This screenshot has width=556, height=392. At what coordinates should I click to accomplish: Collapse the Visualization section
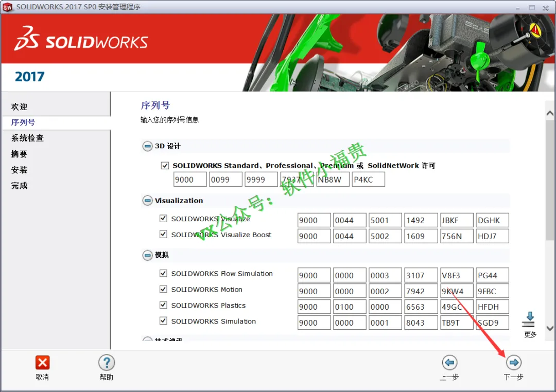[147, 201]
